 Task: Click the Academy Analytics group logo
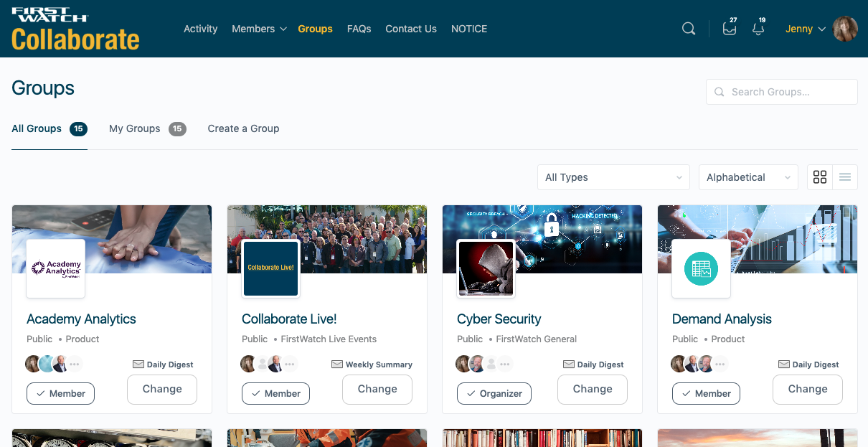56,268
